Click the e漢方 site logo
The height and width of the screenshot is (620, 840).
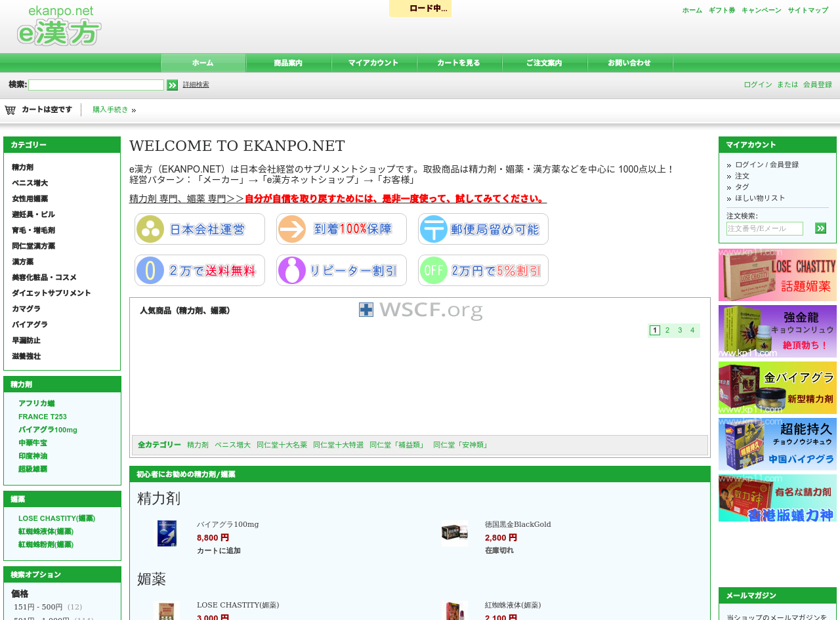[59, 26]
